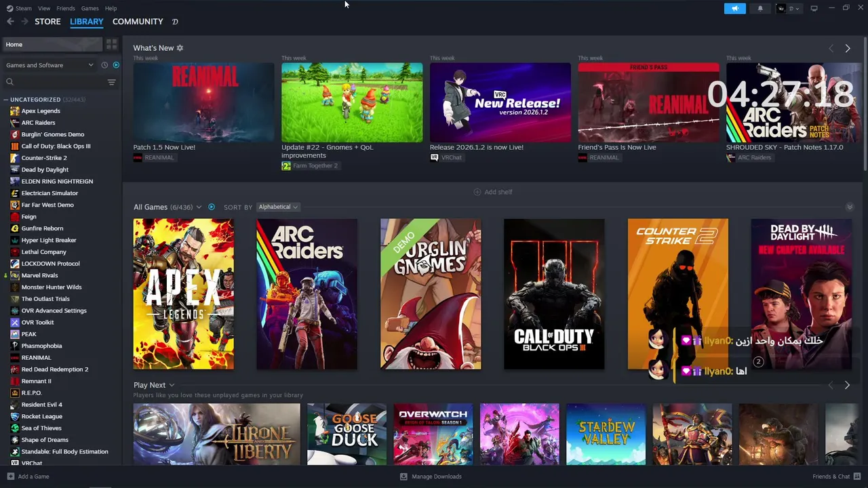Open the Apex Legends cover art
This screenshot has height=488, width=868.
click(x=184, y=294)
